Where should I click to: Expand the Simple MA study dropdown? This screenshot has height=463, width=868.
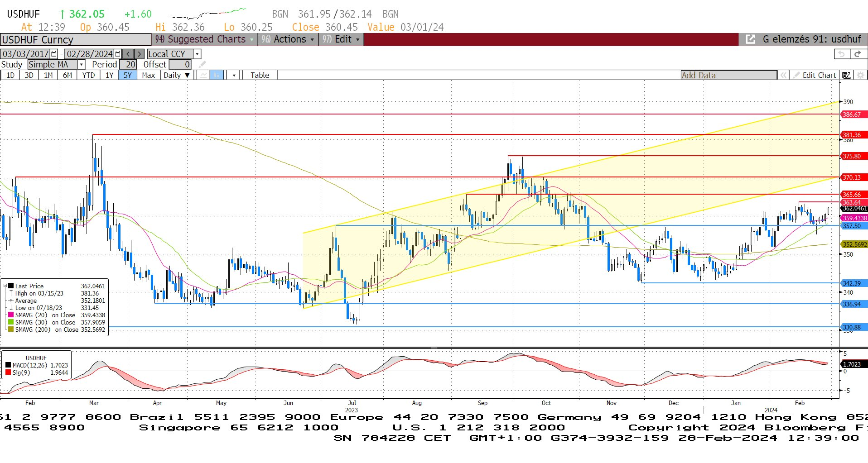(81, 65)
